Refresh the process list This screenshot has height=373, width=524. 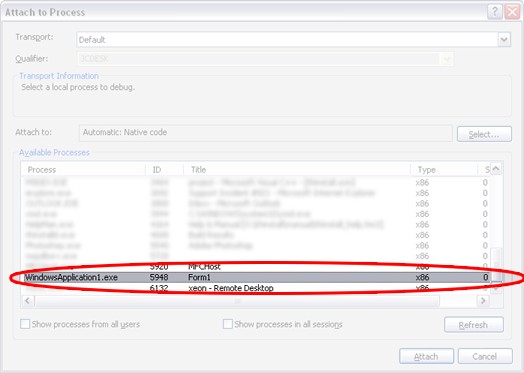tap(474, 325)
